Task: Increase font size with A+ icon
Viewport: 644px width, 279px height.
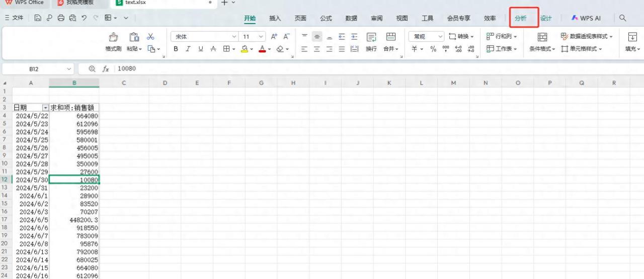Action: tap(274, 37)
